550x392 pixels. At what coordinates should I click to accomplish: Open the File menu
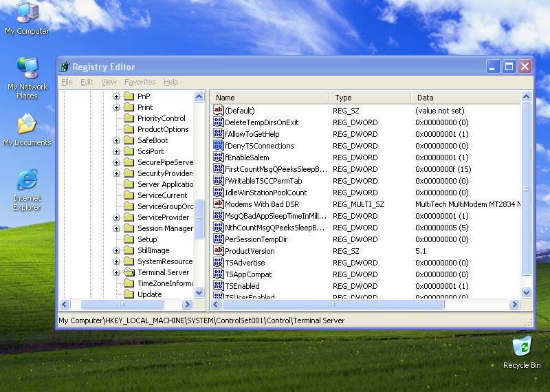pyautogui.click(x=67, y=82)
